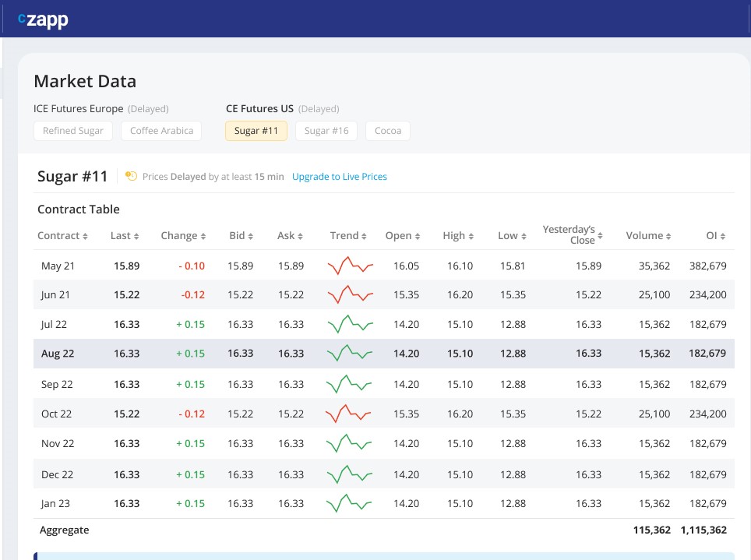Select the Oct 22 contract row
Screen dimensions: 751x560
(383, 414)
